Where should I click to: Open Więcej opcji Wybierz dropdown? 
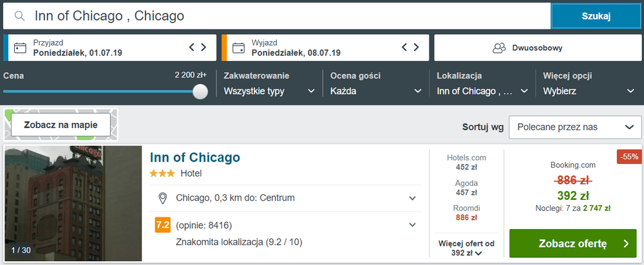tap(589, 91)
